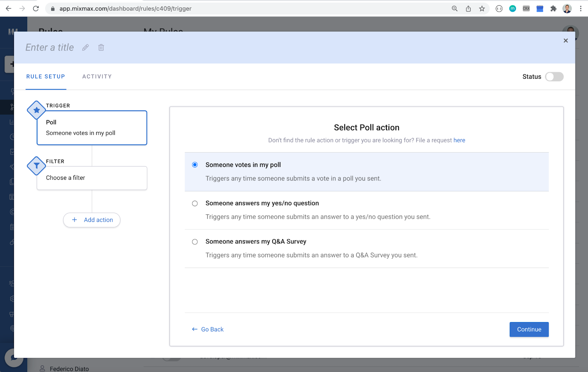Click the blue window extension icon

pyautogui.click(x=540, y=8)
